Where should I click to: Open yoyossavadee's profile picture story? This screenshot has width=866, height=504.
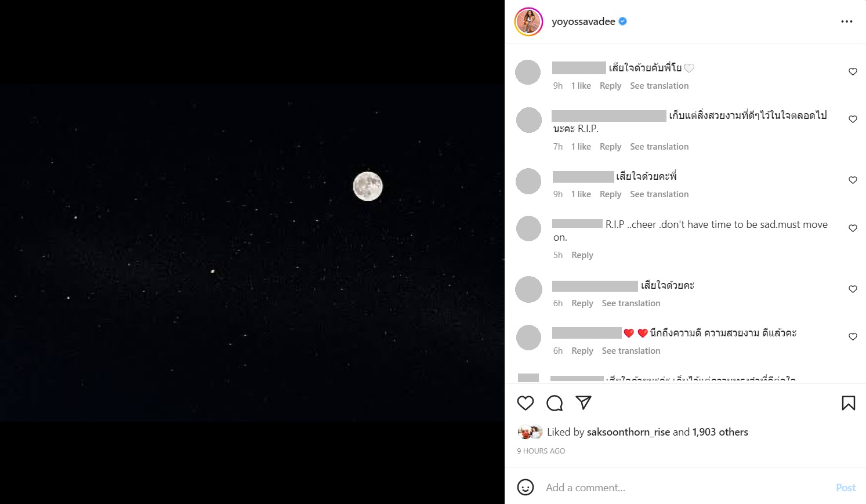(x=528, y=22)
